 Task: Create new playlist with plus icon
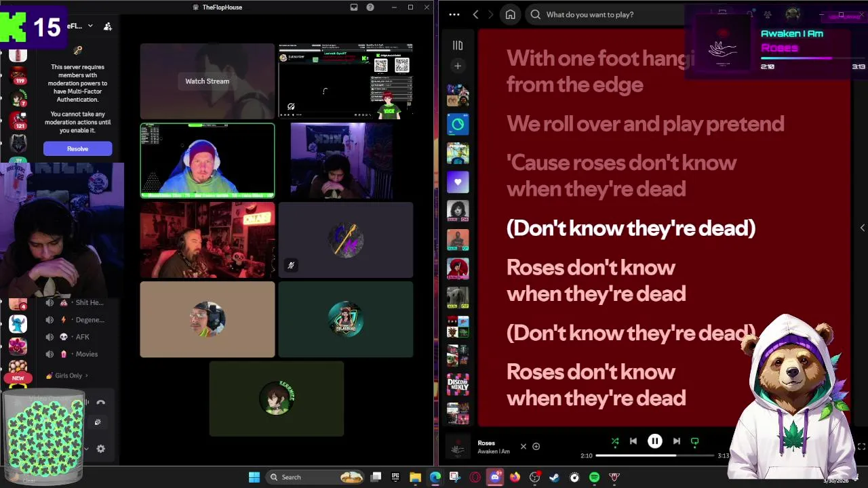pyautogui.click(x=458, y=66)
